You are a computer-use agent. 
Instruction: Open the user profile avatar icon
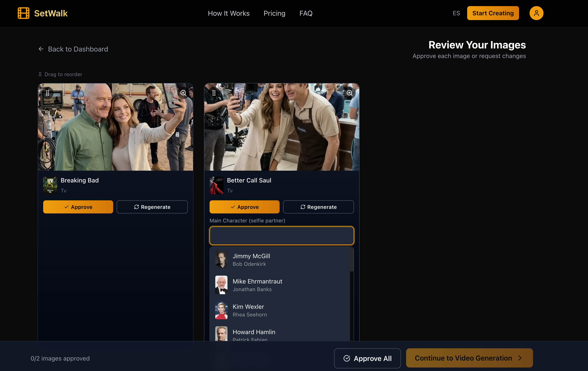[536, 13]
